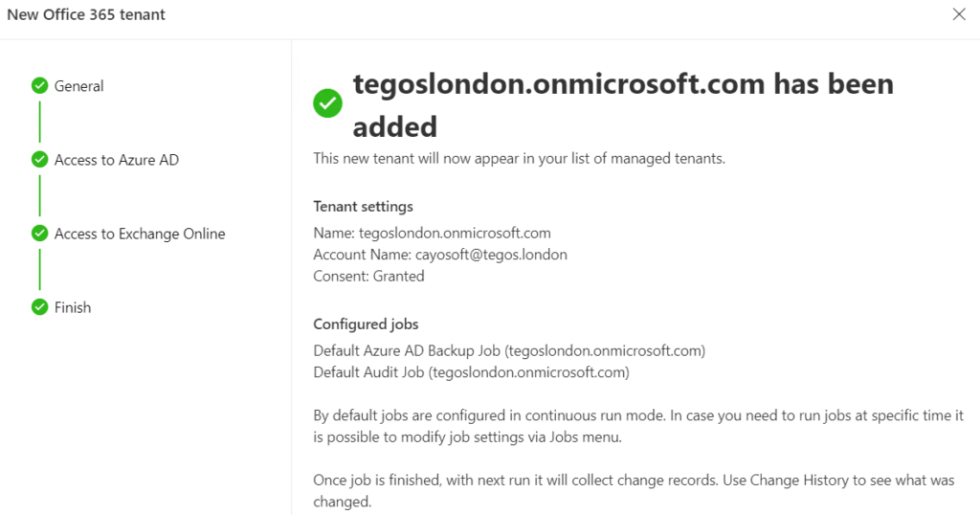Go to the Access to Azure AD step
This screenshot has width=980, height=515.
(x=116, y=160)
